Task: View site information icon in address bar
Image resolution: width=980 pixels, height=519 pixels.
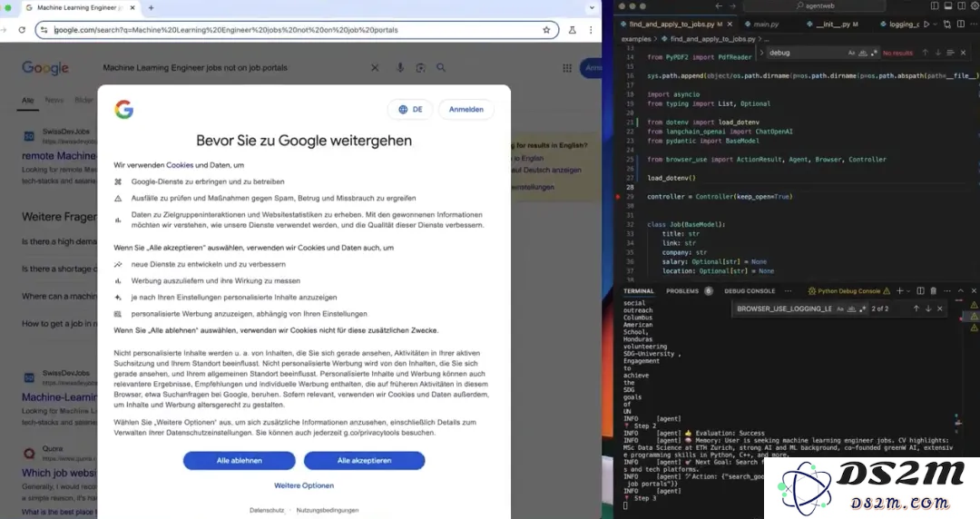Action: (x=44, y=30)
